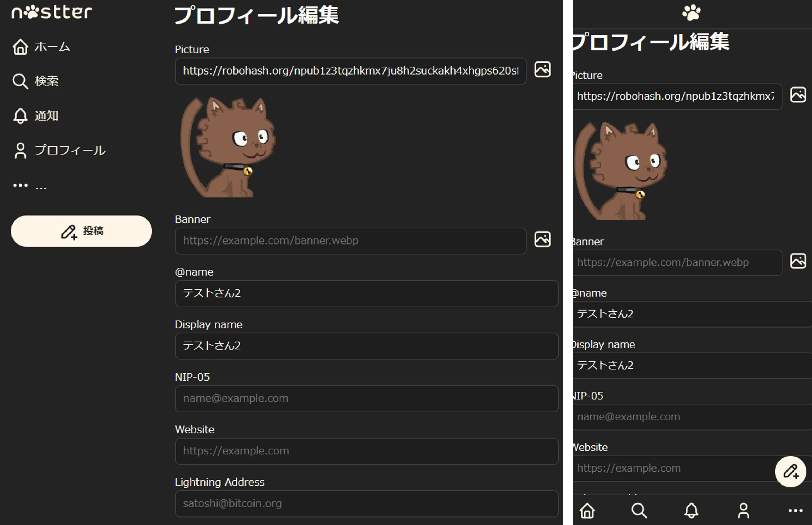The image size is (812, 525).
Task: Click the image upload icon beside Picture field
Action: (542, 69)
